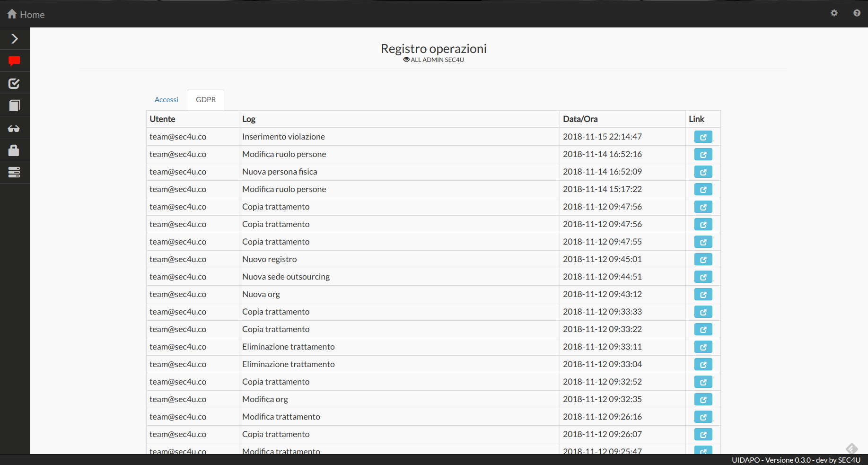Open link for Nuova org entry
Image resolution: width=868 pixels, height=465 pixels.
(703, 295)
